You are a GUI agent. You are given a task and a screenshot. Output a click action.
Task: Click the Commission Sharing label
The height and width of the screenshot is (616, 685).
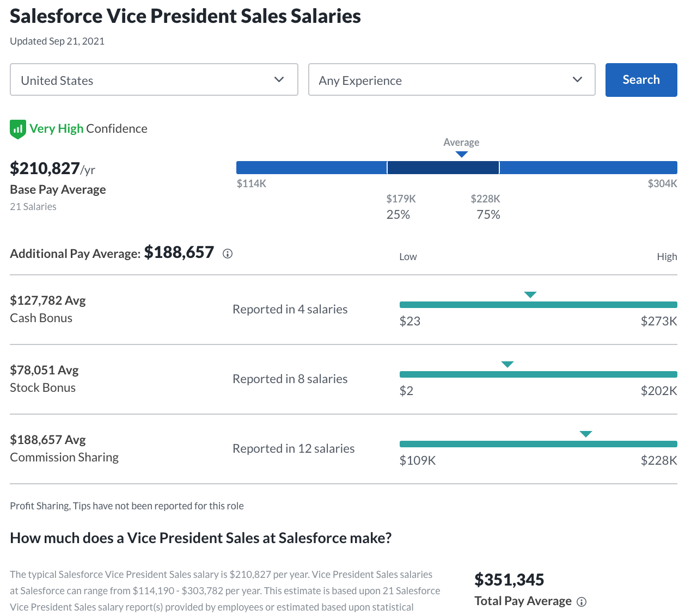tap(64, 457)
